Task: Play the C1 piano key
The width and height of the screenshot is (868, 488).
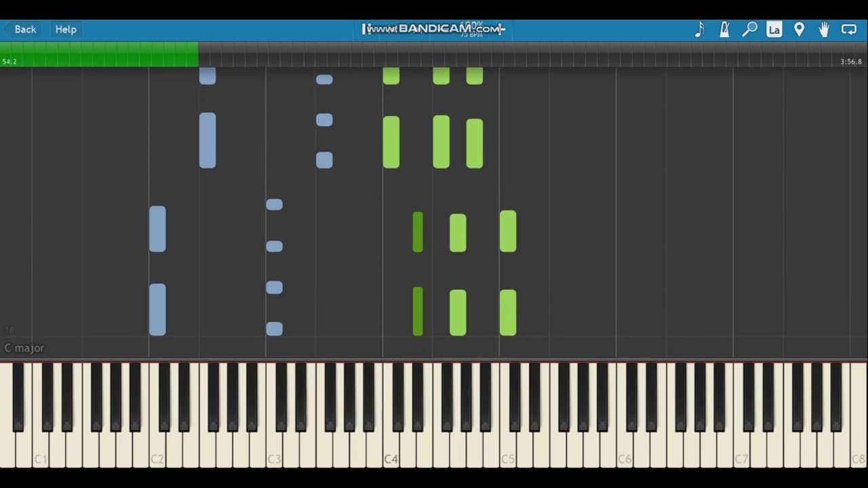Action: click(41, 451)
